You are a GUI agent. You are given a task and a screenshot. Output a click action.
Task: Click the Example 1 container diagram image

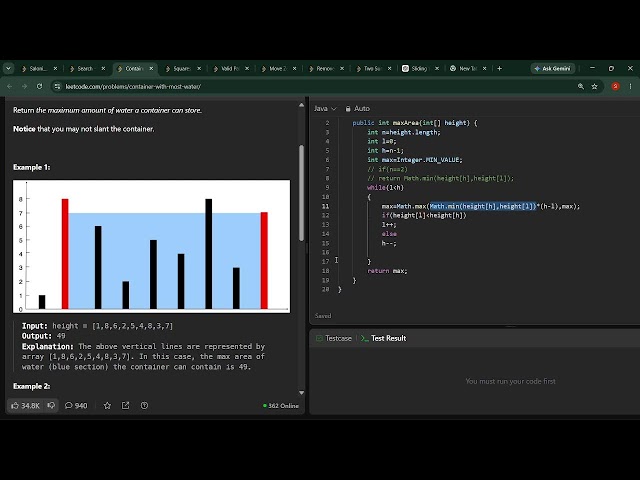click(x=151, y=247)
